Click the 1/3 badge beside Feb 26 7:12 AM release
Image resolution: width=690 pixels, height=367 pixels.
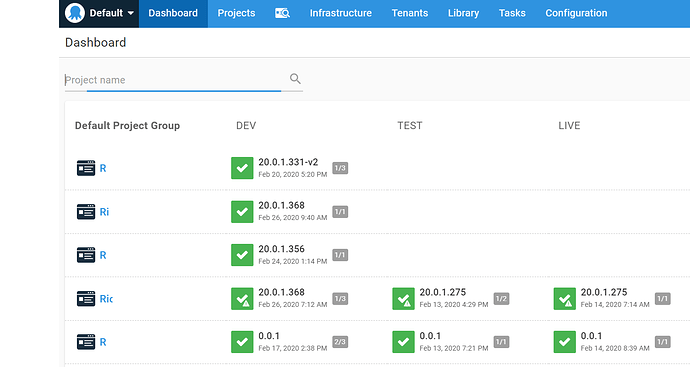(x=340, y=298)
